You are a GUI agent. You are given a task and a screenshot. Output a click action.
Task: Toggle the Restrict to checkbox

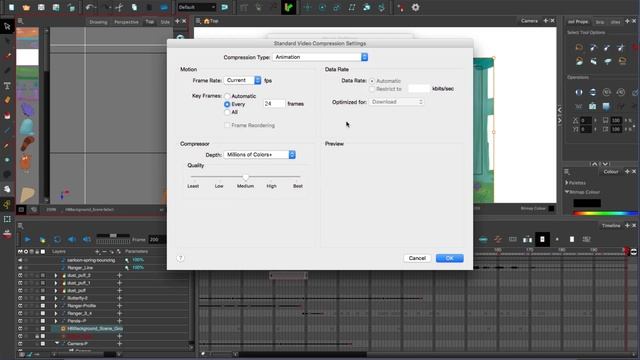pyautogui.click(x=371, y=89)
